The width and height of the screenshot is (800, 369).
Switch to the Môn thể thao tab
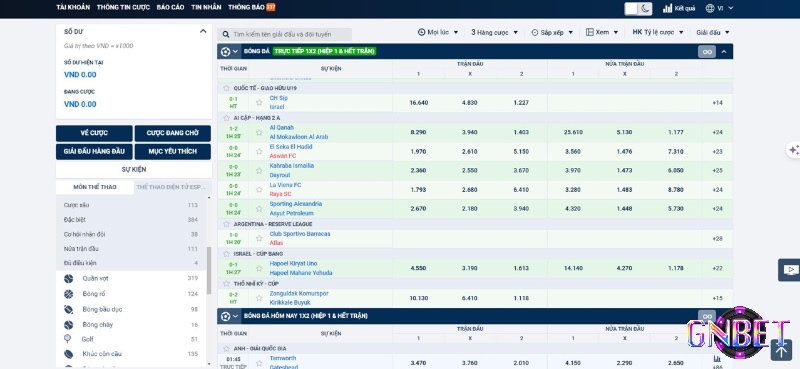95,187
